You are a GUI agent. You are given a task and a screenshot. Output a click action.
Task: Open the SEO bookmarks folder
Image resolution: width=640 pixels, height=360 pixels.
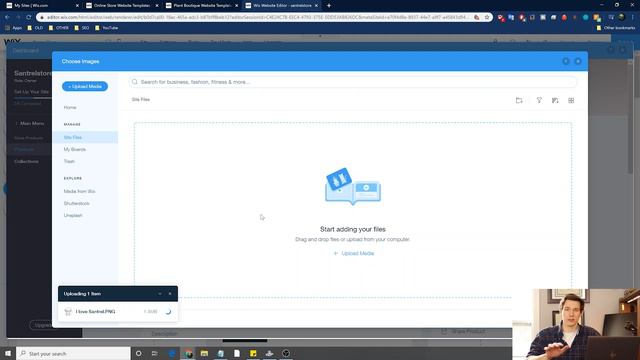pos(82,28)
